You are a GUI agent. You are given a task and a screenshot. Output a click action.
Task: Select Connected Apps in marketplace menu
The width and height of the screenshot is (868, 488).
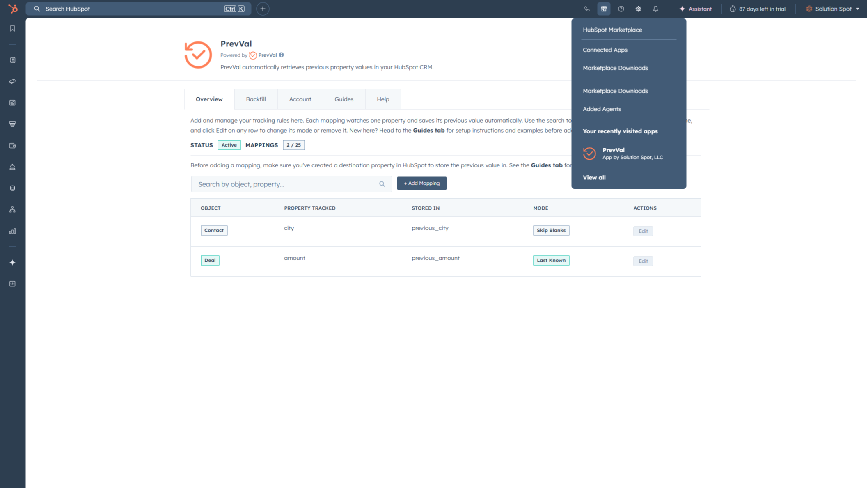point(605,50)
